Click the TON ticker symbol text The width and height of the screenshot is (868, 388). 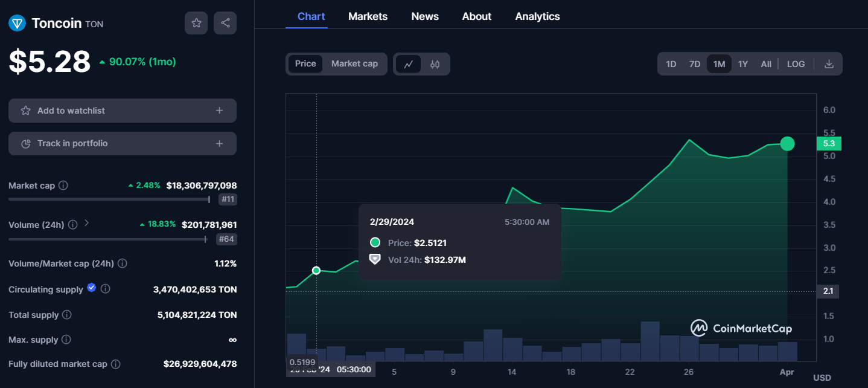coord(94,24)
